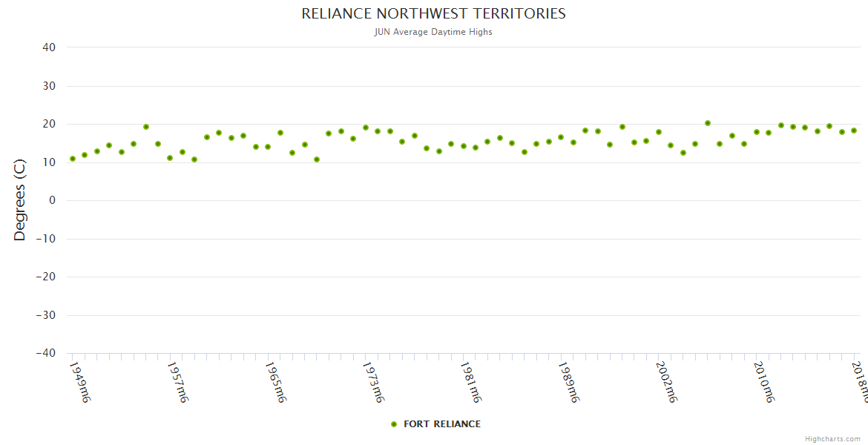Click the 40 y-axis label at top
The width and height of the screenshot is (868, 445).
click(49, 47)
